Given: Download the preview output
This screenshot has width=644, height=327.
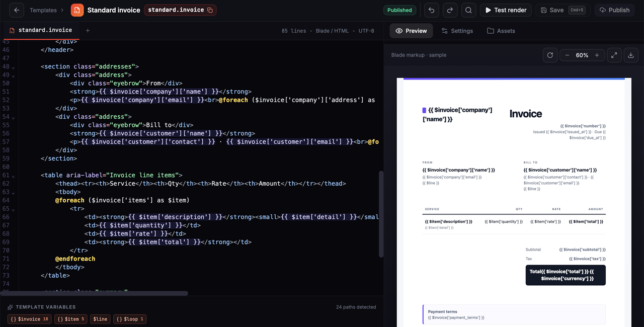Looking at the screenshot, I should [x=631, y=55].
